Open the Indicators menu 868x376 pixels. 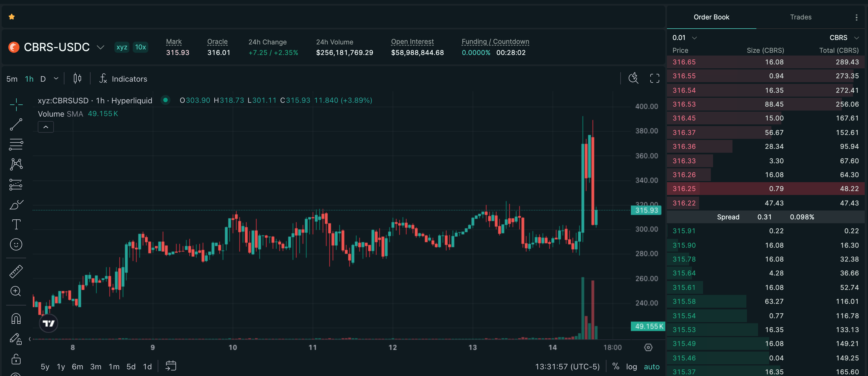click(x=123, y=79)
